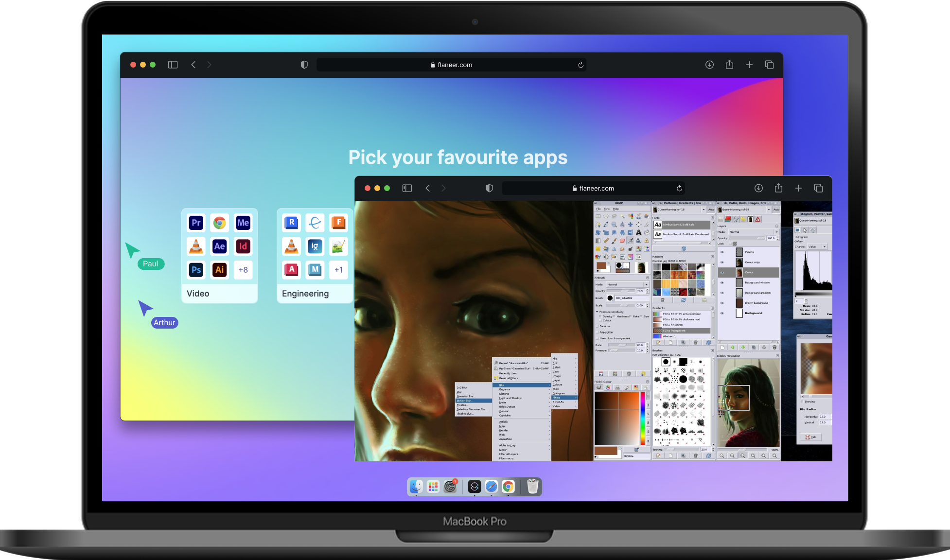Collapse the Pressure sensitivity expander
The image size is (950, 560).
coord(597,312)
